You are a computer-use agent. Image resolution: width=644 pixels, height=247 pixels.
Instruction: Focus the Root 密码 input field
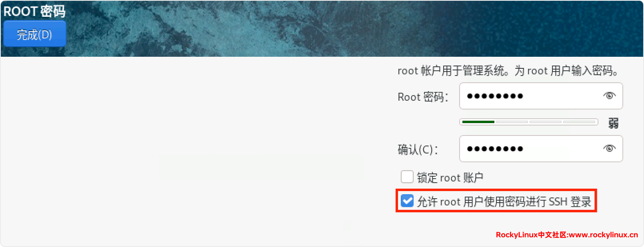(x=541, y=96)
